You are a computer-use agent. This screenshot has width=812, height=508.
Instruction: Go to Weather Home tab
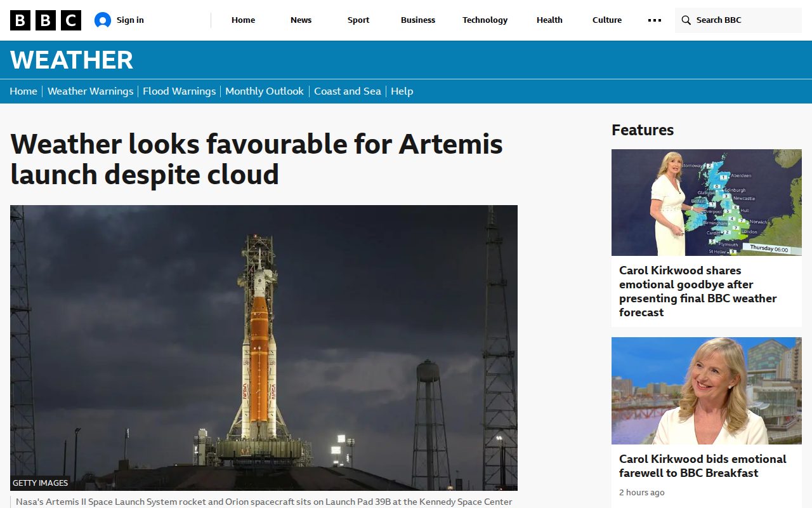coord(23,91)
